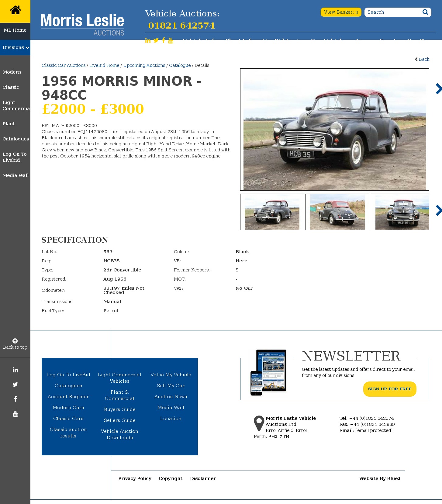Expand the Divisions dropdown
The image size is (442, 504).
click(x=15, y=47)
